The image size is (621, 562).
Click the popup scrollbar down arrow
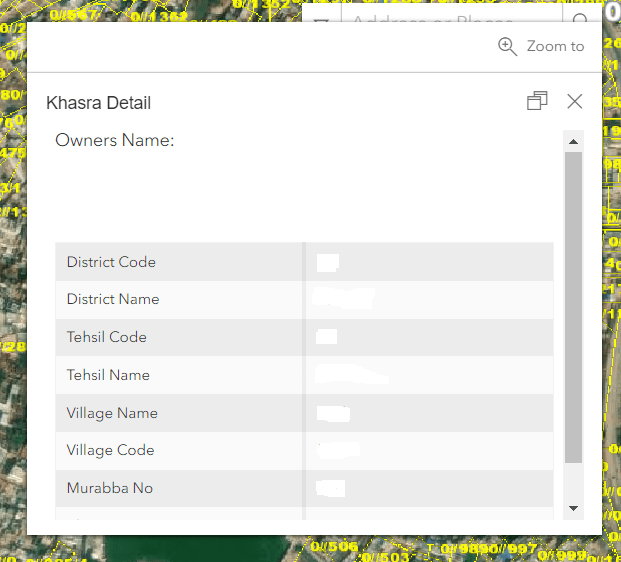(573, 508)
